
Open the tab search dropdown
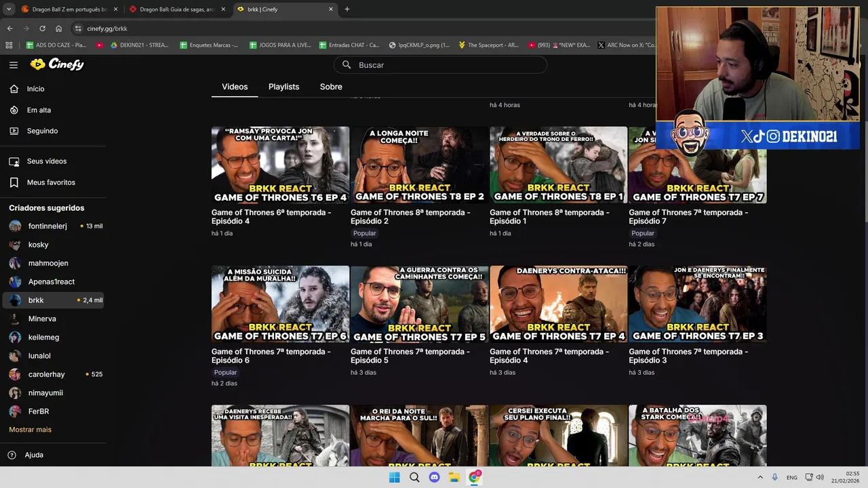pyautogui.click(x=9, y=9)
